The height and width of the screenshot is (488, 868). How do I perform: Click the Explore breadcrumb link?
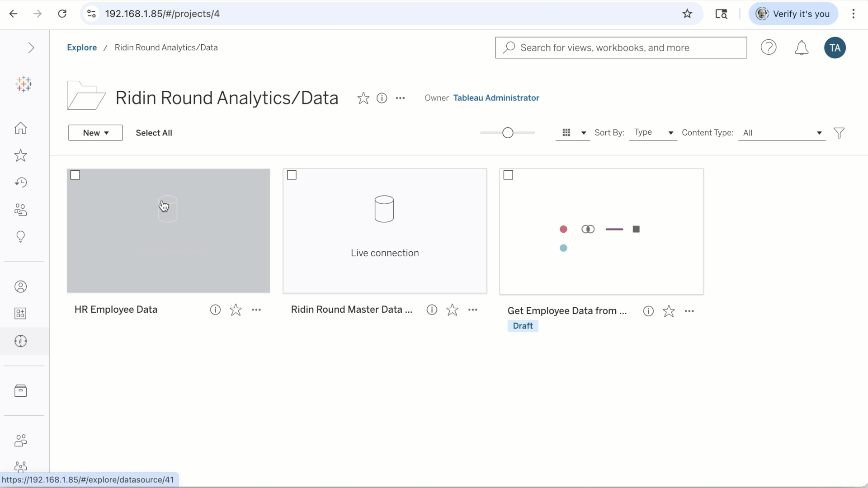pos(82,47)
